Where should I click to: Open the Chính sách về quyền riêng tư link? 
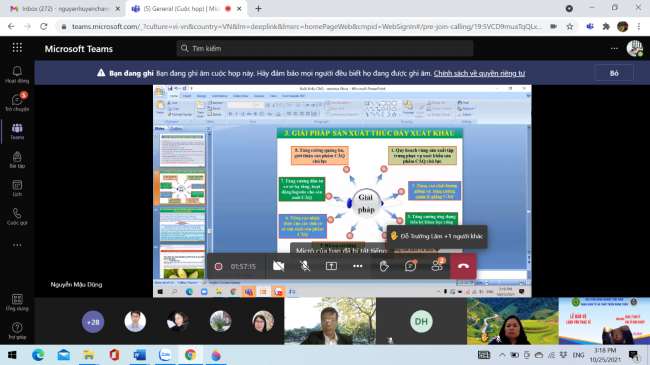(479, 73)
